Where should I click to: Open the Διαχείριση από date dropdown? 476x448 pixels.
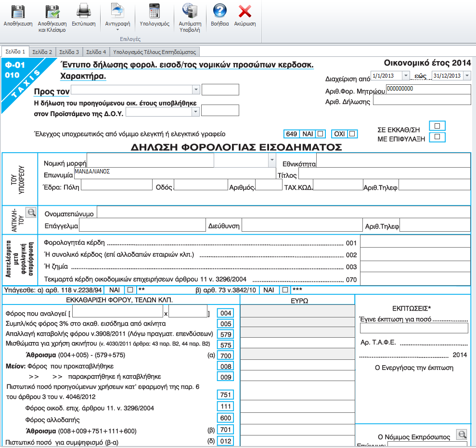[x=406, y=75]
